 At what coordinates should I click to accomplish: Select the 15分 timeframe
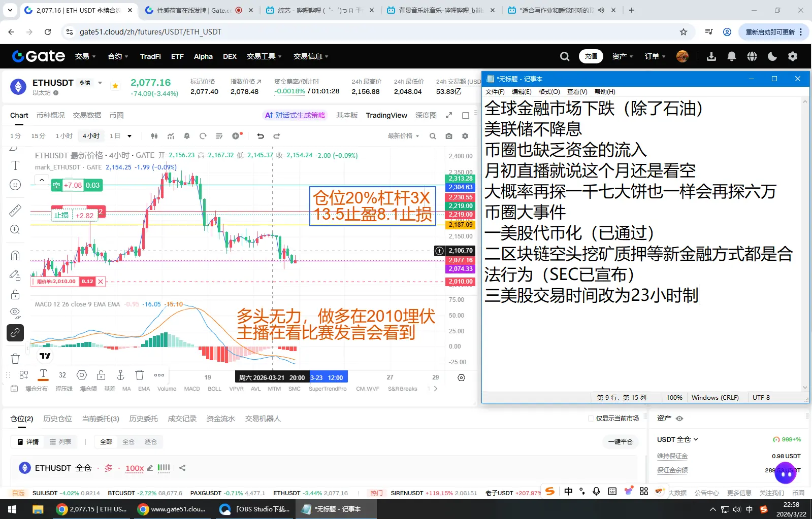click(x=38, y=136)
